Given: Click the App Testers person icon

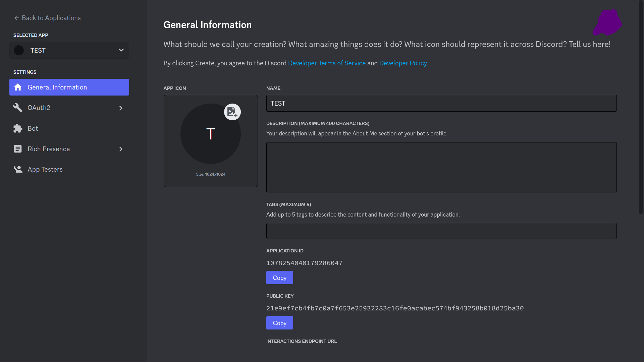Looking at the screenshot, I should [x=18, y=169].
